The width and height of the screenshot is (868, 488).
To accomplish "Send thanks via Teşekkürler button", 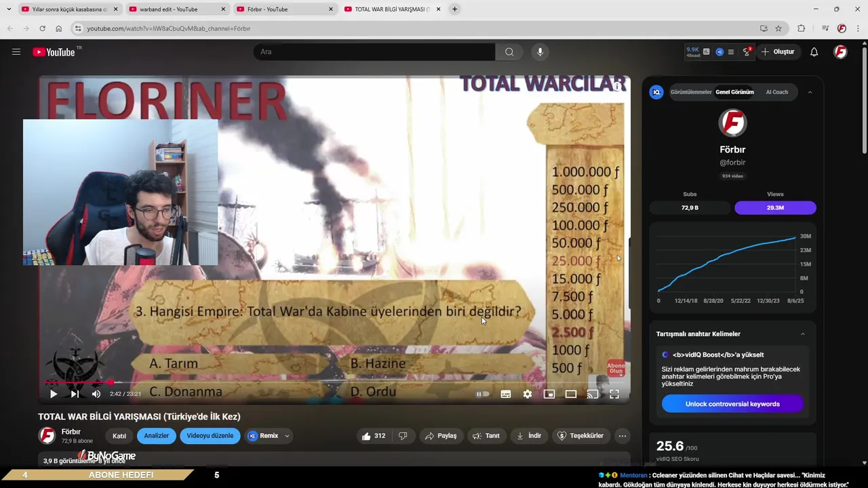I will click(x=580, y=436).
